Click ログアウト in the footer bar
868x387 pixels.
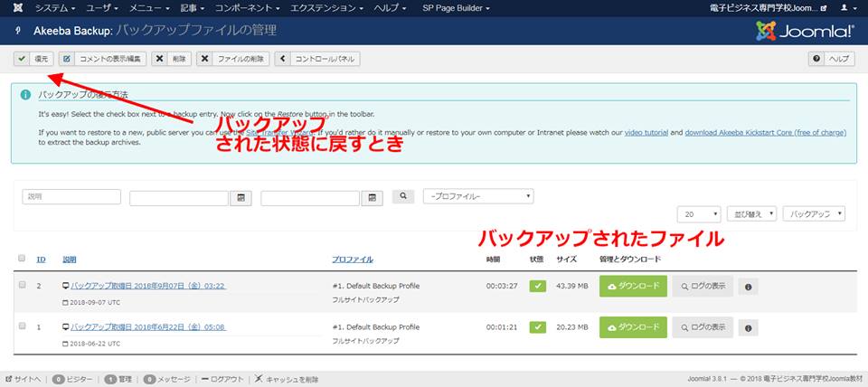(223, 379)
